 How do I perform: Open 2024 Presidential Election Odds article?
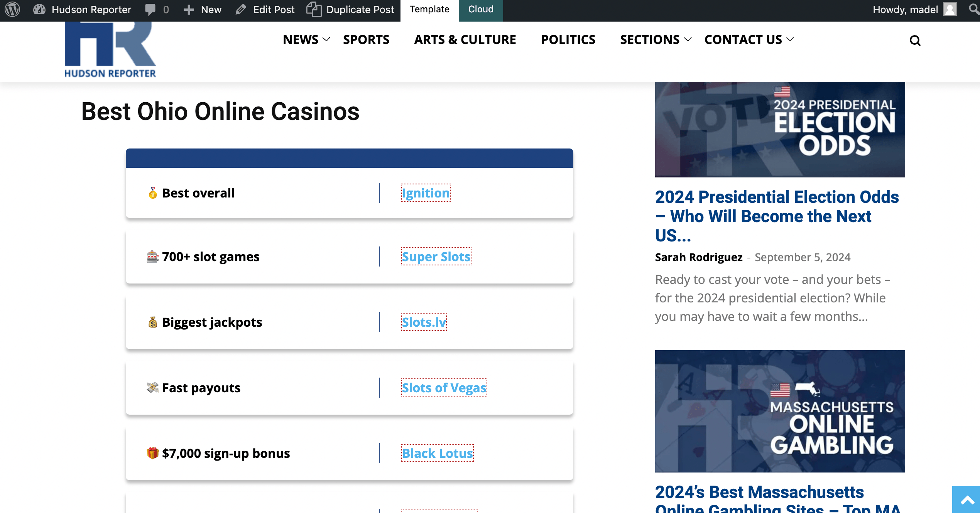777,216
